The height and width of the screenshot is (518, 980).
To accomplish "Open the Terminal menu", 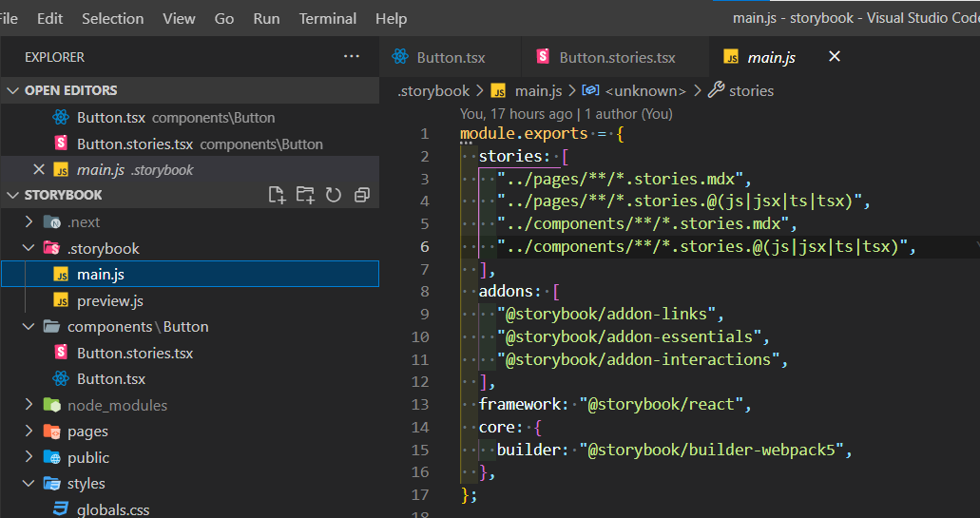I will pos(328,19).
